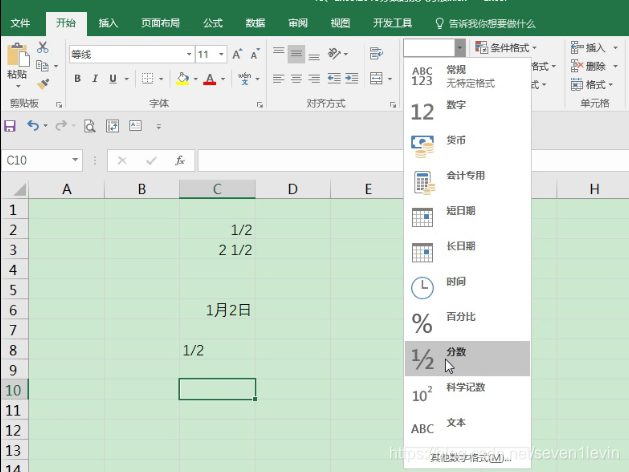
Task: Open the font name dropdown 等线
Action: 189,54
